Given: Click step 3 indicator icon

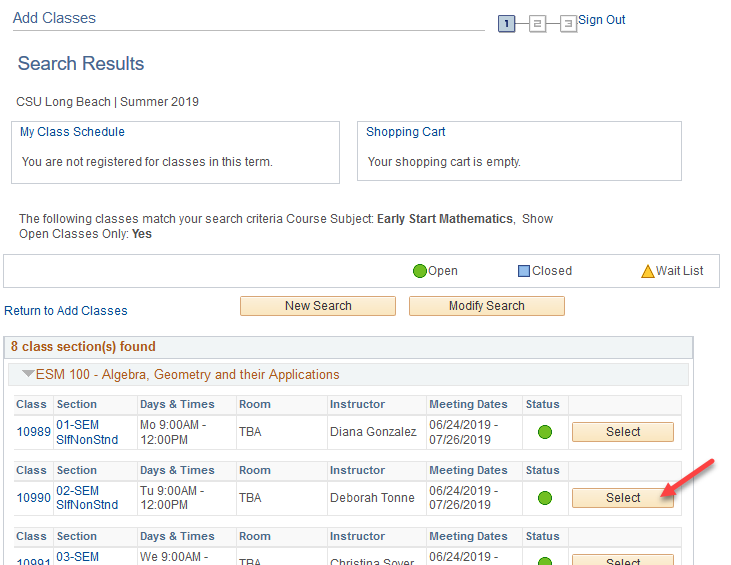Looking at the screenshot, I should 568,23.
